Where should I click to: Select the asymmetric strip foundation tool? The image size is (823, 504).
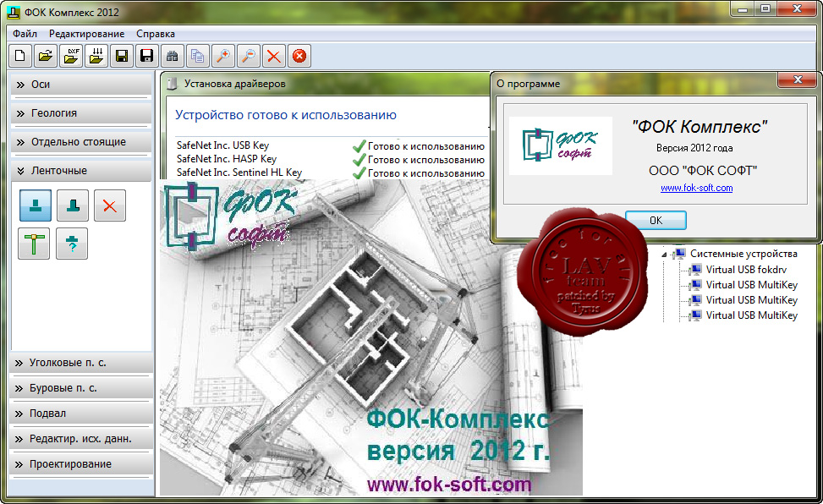73,205
